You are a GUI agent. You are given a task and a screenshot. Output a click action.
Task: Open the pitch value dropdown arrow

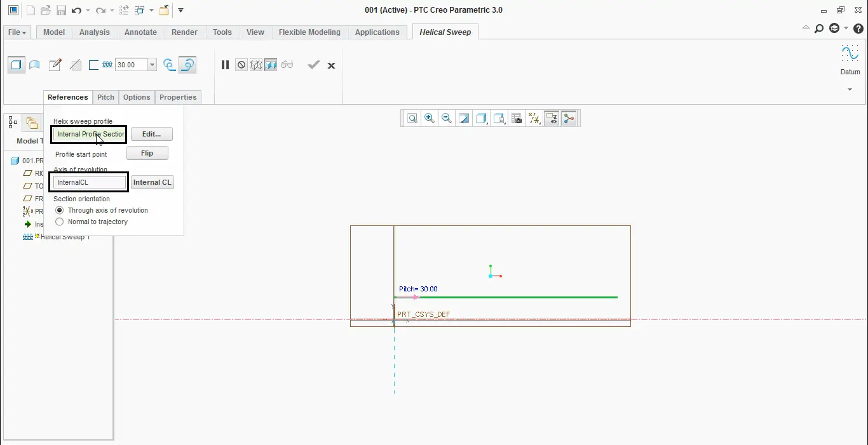pyautogui.click(x=151, y=64)
